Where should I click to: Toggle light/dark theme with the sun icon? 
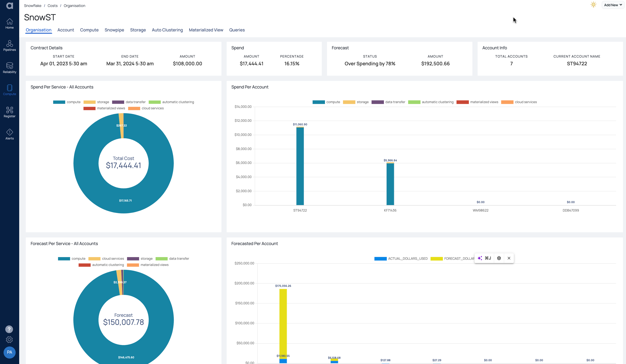[593, 5]
